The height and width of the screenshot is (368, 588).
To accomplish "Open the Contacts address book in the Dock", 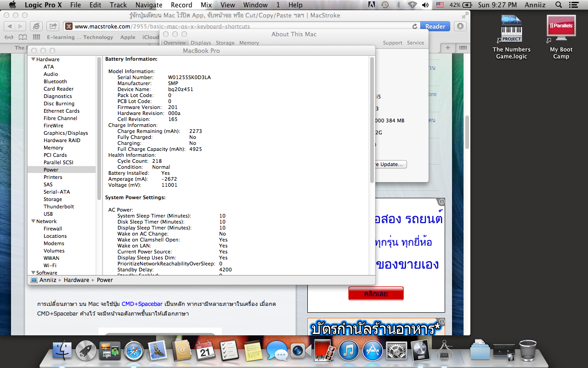I will 181,351.
